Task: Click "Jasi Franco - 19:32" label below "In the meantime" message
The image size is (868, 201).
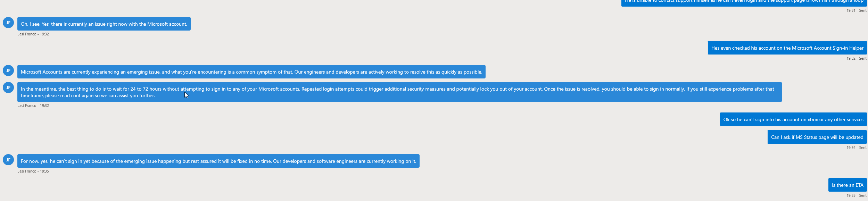Action: (33, 106)
